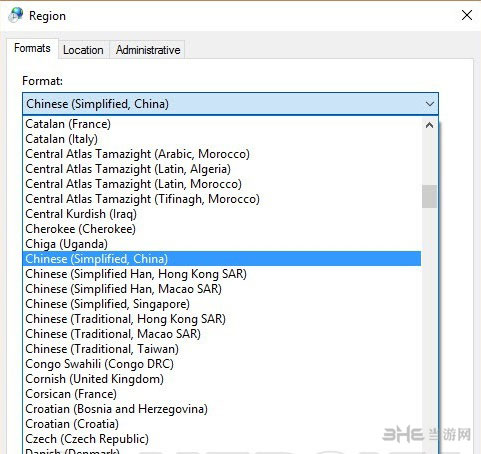This screenshot has height=454, width=481.
Task: Open the Administrative tab
Action: (x=148, y=50)
